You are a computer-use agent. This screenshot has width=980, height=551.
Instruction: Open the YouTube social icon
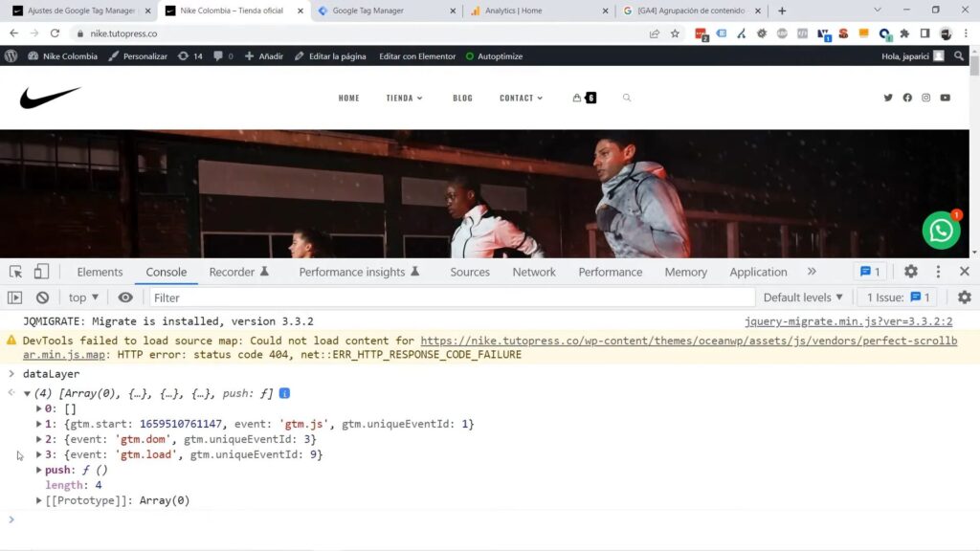tap(945, 98)
